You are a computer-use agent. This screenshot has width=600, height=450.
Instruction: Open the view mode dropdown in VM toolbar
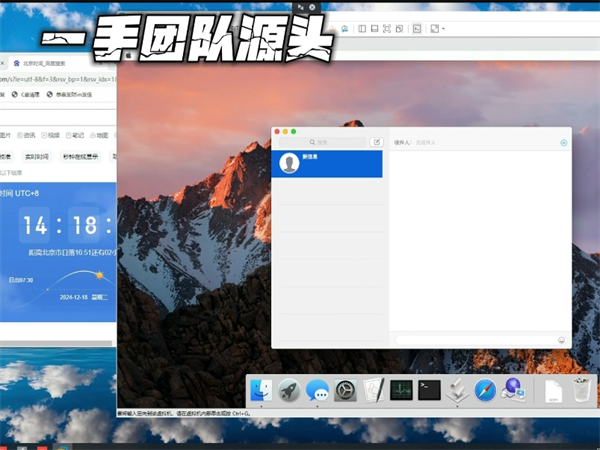click(x=438, y=29)
